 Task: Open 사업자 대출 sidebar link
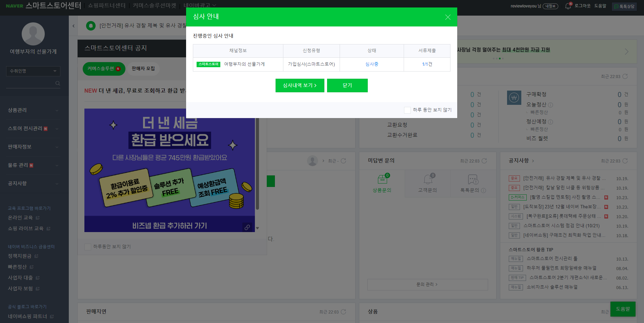point(24,278)
